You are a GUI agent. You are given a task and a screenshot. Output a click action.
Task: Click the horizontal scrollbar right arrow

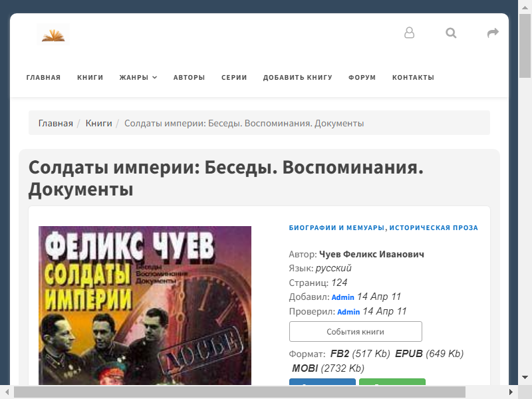(x=513, y=392)
